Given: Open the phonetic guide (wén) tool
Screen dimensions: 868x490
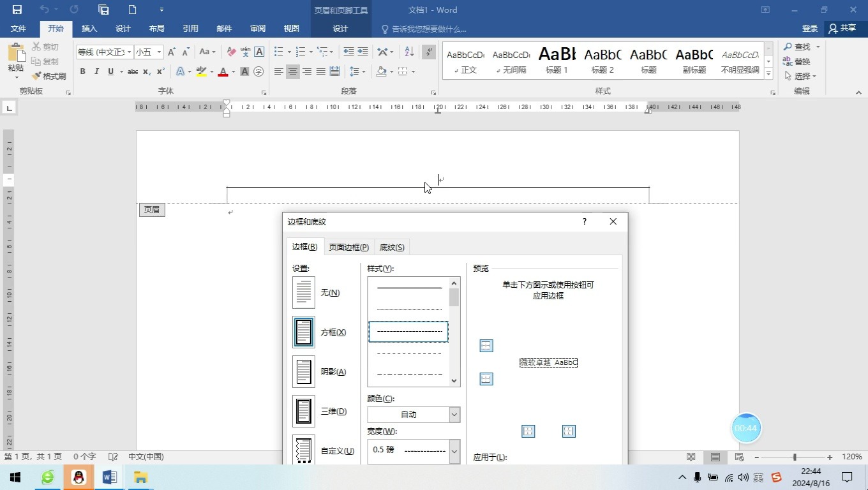Looking at the screenshot, I should (245, 52).
